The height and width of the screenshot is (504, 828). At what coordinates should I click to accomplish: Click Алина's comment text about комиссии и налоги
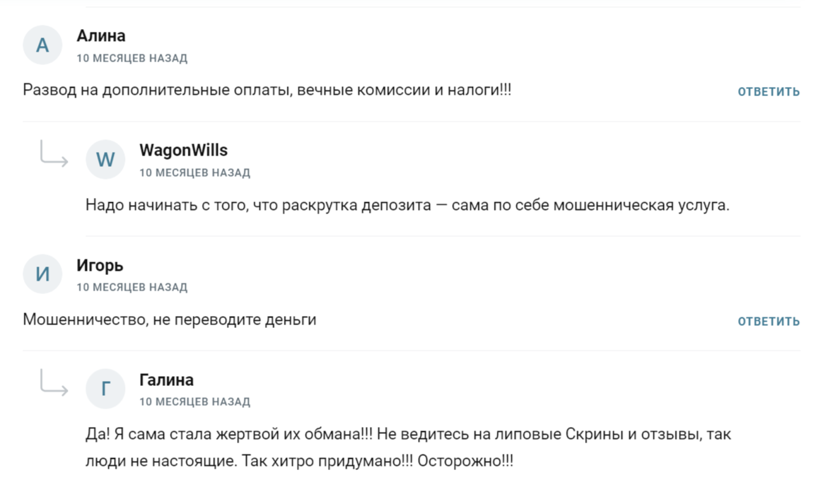(x=267, y=90)
